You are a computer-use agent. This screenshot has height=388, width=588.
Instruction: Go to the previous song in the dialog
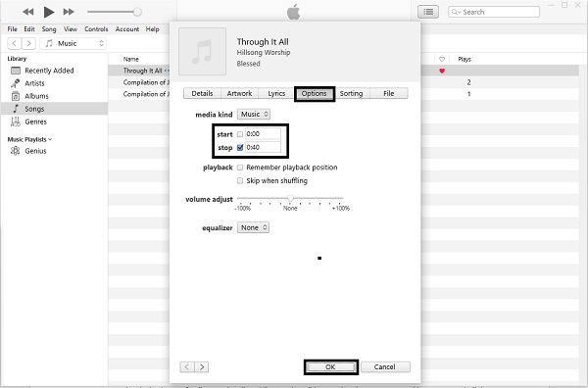(x=187, y=366)
